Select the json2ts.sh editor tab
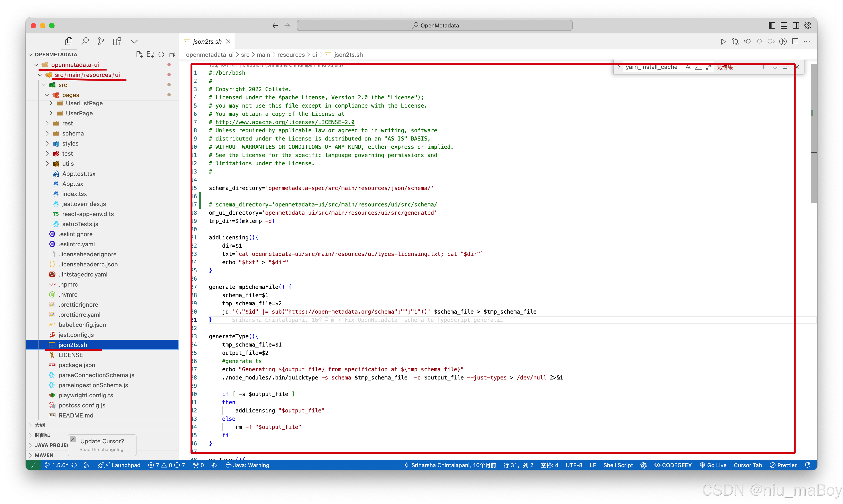The width and height of the screenshot is (843, 504). tap(207, 41)
